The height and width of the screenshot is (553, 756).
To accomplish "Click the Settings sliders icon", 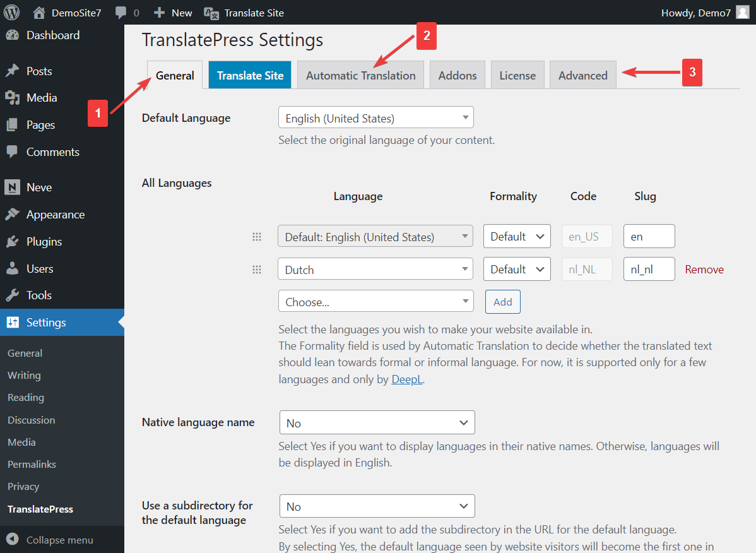I will [13, 323].
